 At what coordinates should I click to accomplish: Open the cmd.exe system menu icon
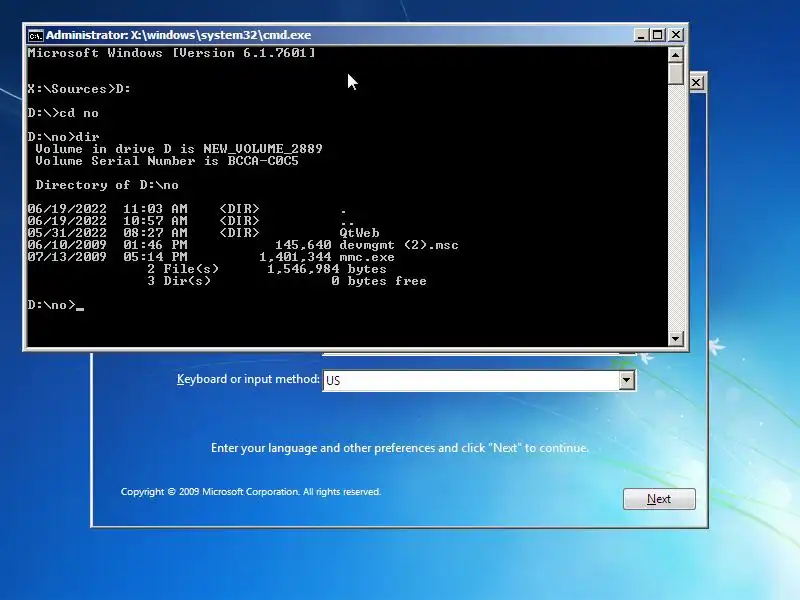(36, 35)
